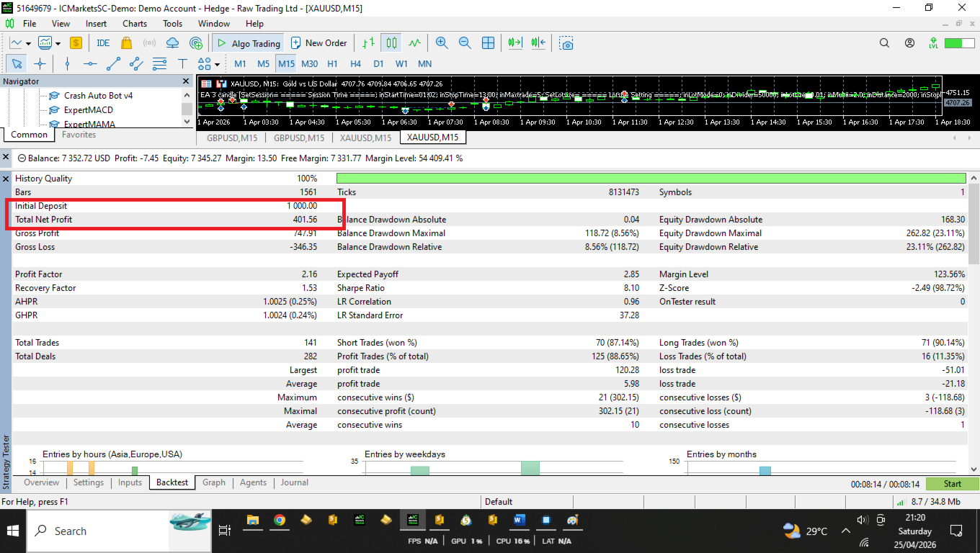The height and width of the screenshot is (553, 980).
Task: Switch chart to bar chart mode
Action: (368, 43)
